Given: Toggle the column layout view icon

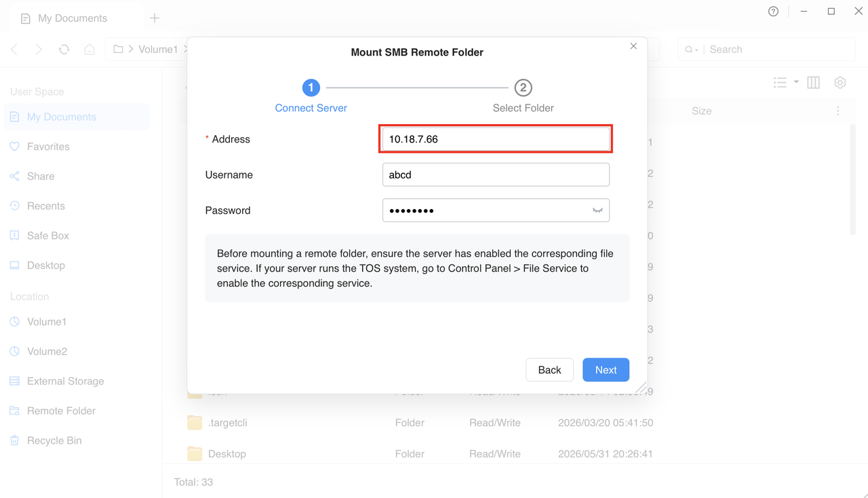Looking at the screenshot, I should pos(813,82).
